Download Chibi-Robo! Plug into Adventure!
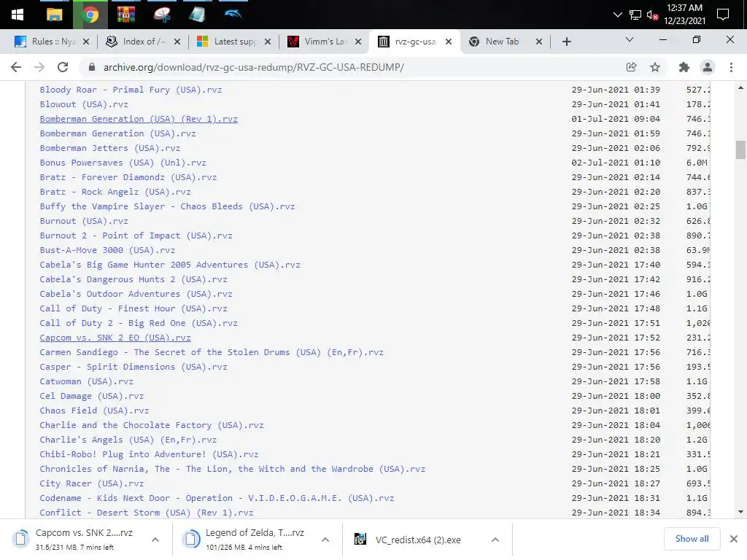Viewport: 747px width, 560px height. 149,454
